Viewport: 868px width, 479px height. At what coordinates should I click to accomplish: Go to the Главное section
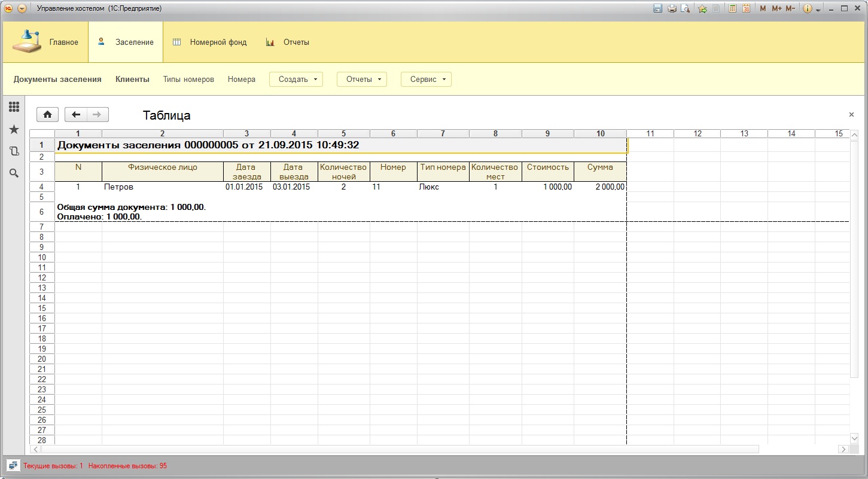coord(46,42)
